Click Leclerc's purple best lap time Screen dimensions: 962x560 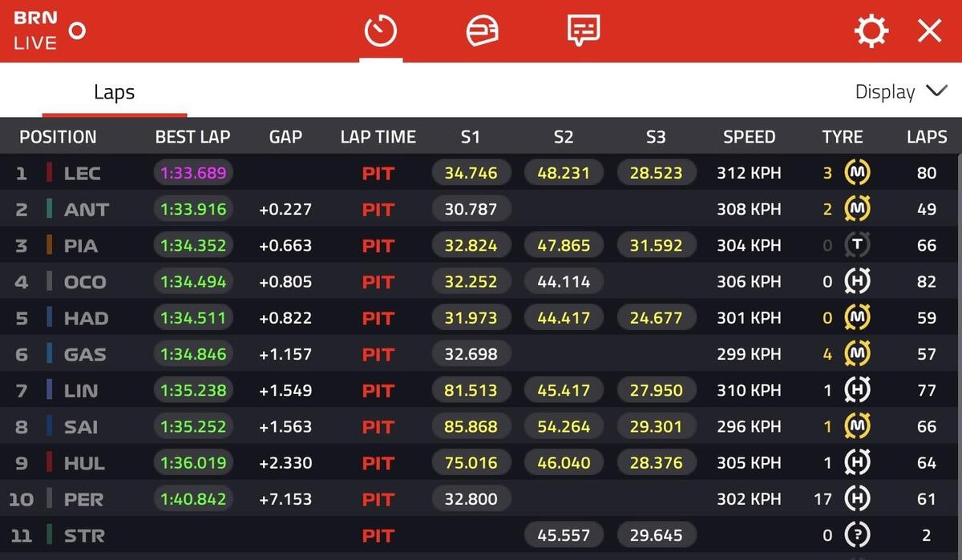(193, 172)
